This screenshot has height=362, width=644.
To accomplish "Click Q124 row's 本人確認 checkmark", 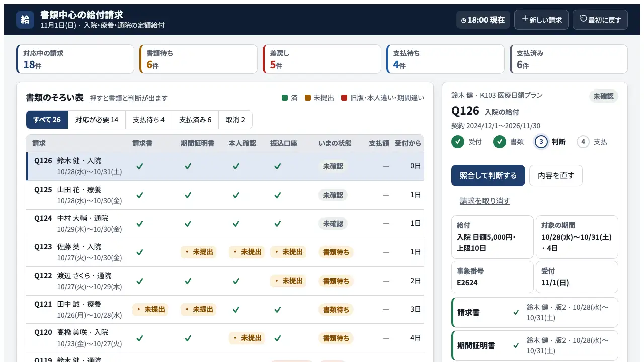I will (236, 224).
